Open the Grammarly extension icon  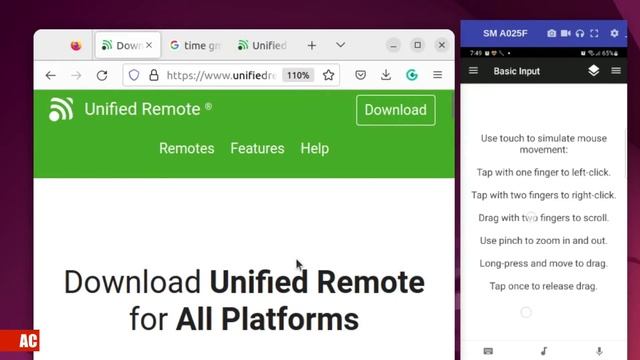(412, 75)
